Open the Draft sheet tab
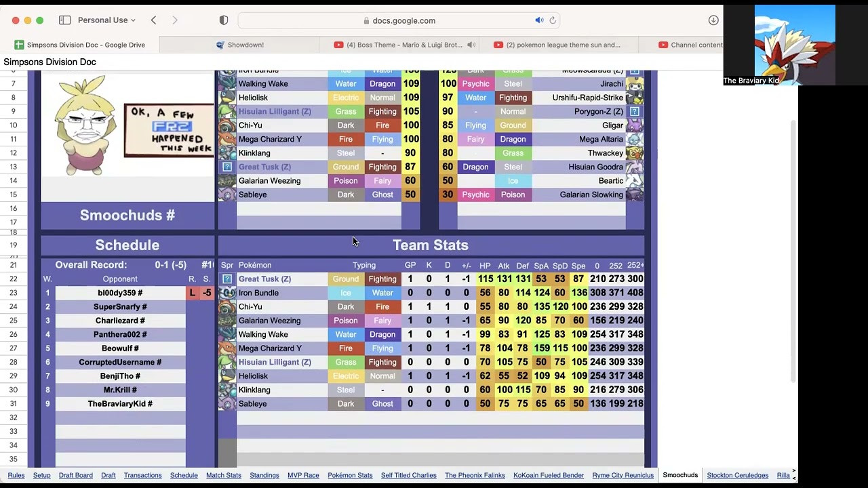 pyautogui.click(x=108, y=475)
